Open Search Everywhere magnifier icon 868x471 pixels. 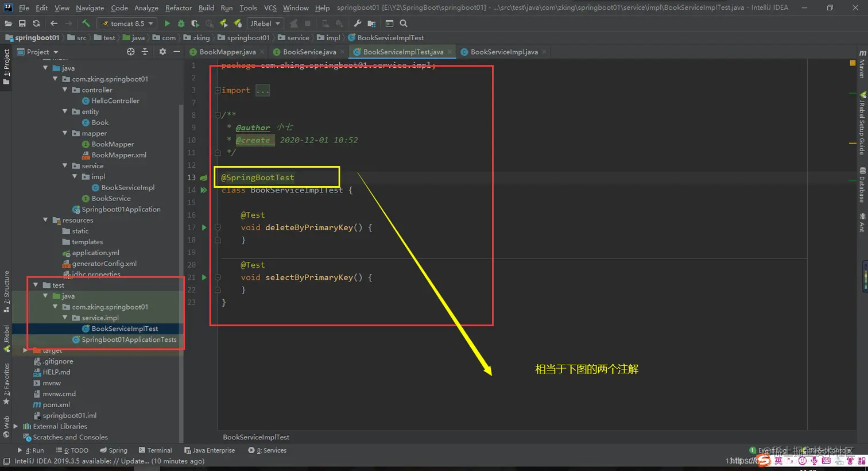(x=404, y=24)
